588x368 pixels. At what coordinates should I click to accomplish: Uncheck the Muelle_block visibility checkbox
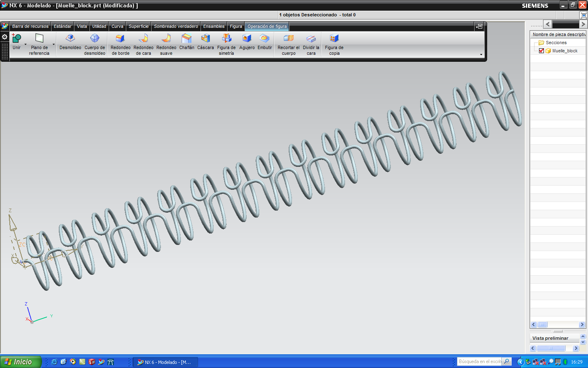(x=541, y=51)
